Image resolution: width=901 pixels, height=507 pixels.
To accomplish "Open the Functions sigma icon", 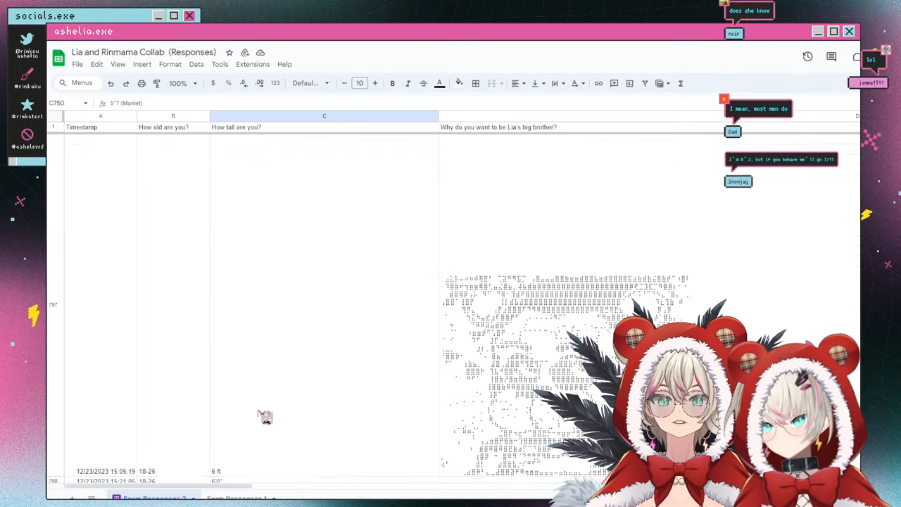I will pyautogui.click(x=681, y=84).
